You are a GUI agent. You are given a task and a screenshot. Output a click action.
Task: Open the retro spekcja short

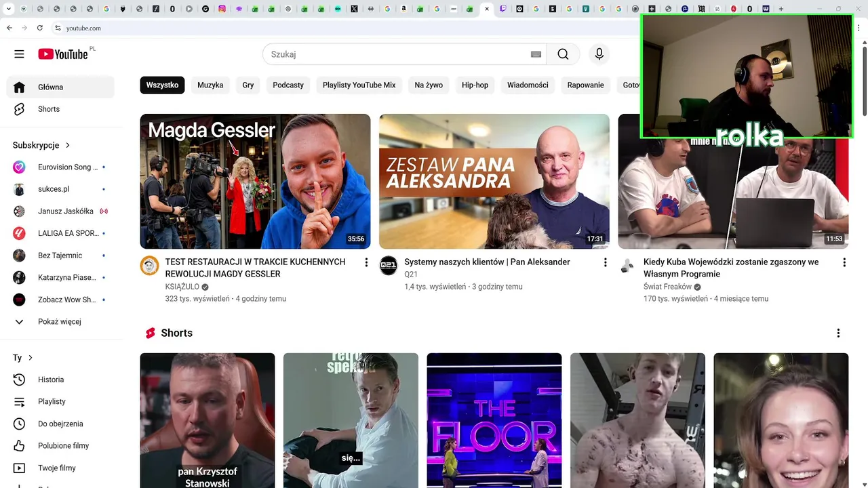point(351,420)
